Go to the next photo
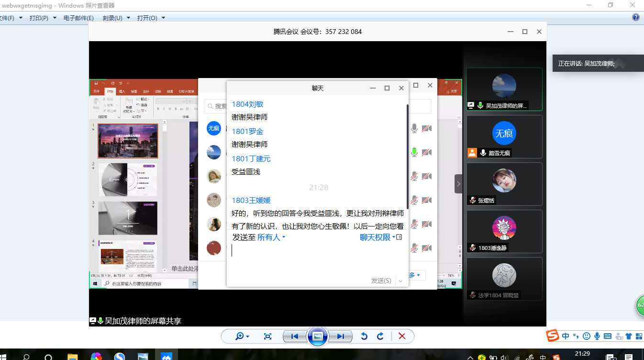 click(x=340, y=337)
